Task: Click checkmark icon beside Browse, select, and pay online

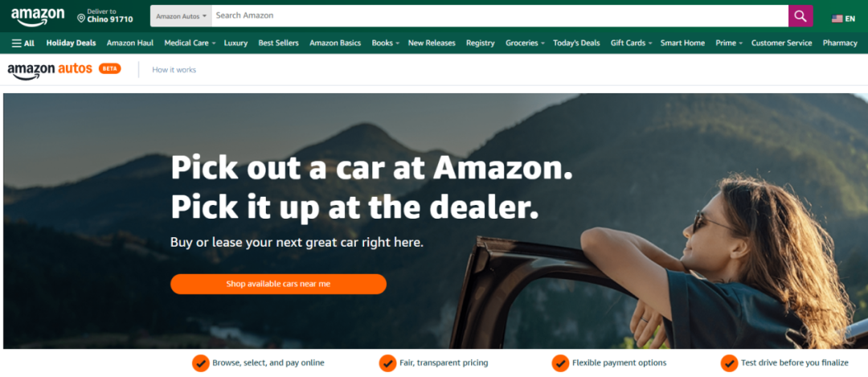Action: tap(200, 363)
